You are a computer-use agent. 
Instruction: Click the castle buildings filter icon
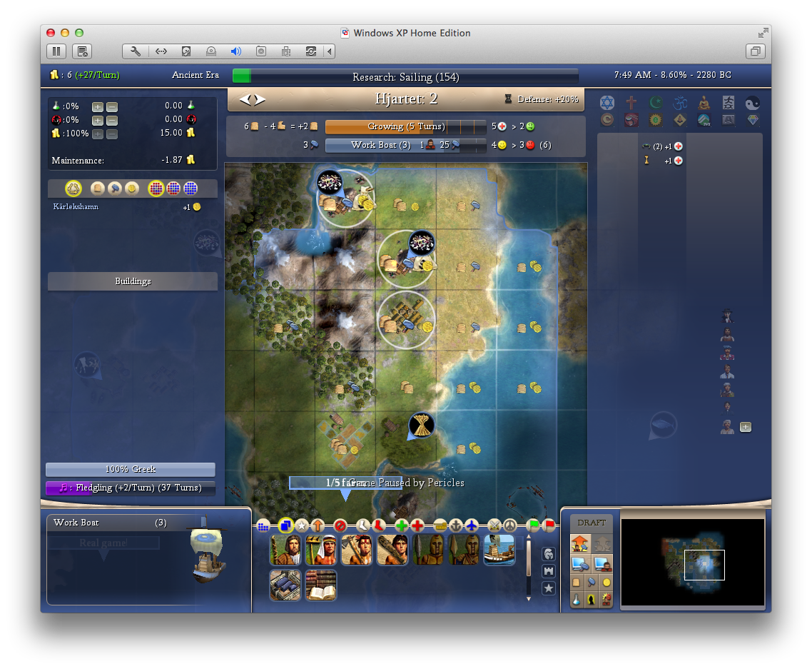pos(549,571)
